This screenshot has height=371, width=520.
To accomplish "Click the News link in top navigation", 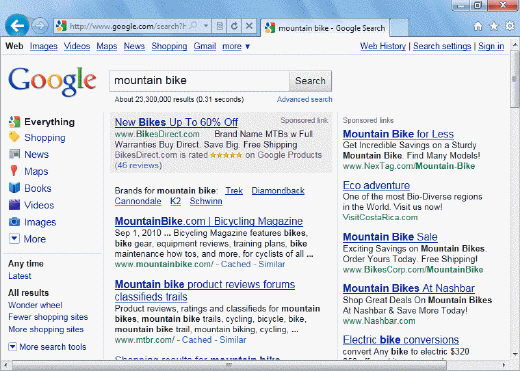I will (x=134, y=46).
